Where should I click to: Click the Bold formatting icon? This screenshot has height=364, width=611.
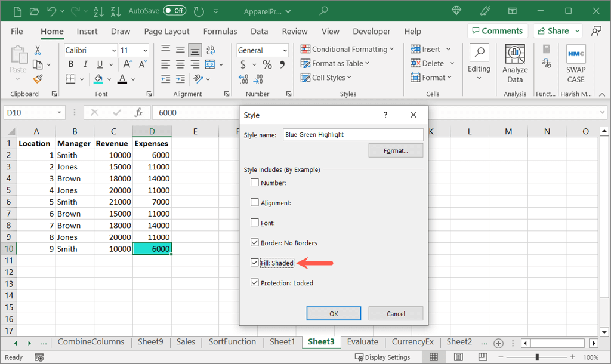coord(71,64)
